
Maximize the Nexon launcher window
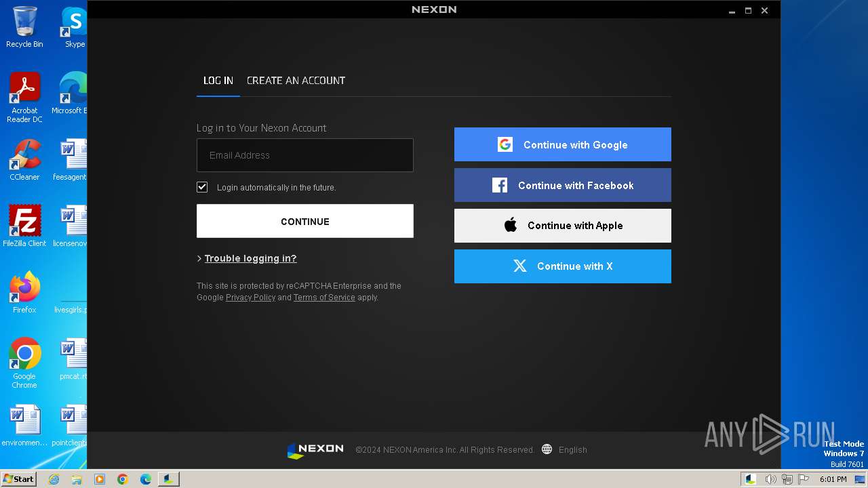pos(749,11)
